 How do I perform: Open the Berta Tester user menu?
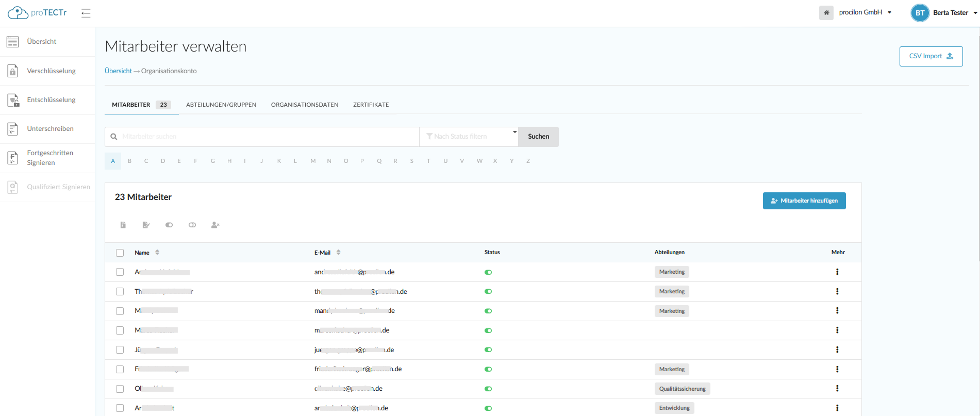click(x=950, y=12)
